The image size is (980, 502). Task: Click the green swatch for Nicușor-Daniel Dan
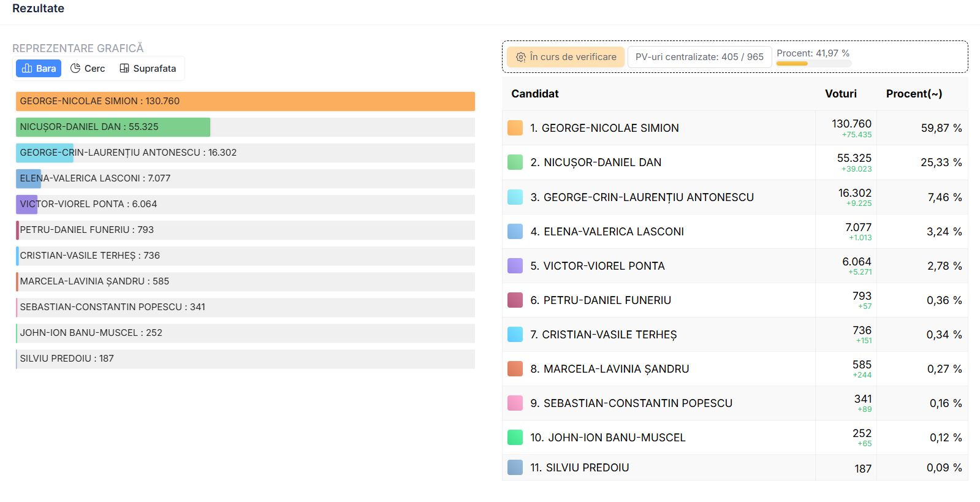[x=515, y=162]
